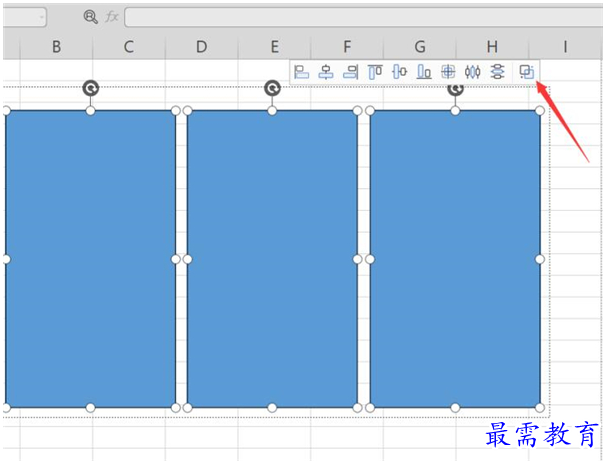607x466 pixels.
Task: Click the right rectangle's top-right corner handle
Action: pyautogui.click(x=540, y=111)
